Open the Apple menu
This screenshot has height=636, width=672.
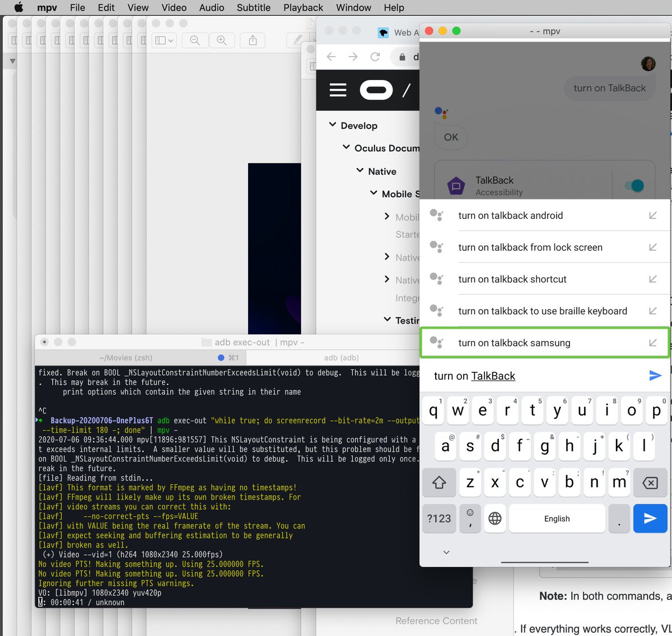pyautogui.click(x=18, y=7)
